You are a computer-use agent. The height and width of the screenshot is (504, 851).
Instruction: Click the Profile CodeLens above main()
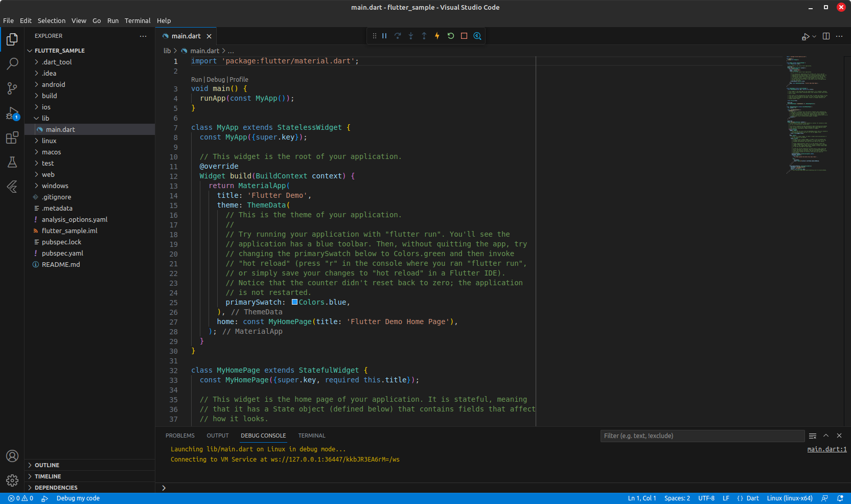click(239, 79)
